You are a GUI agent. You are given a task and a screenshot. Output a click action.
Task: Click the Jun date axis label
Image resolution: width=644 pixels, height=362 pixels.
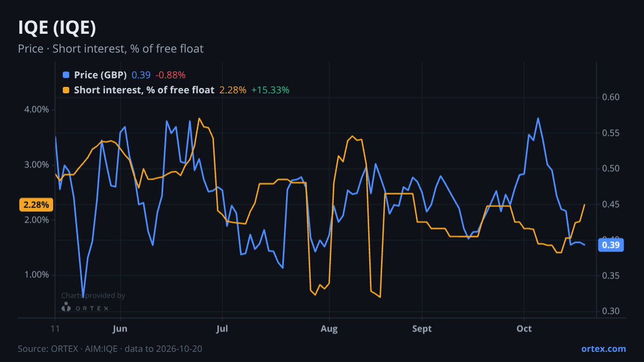tap(120, 329)
